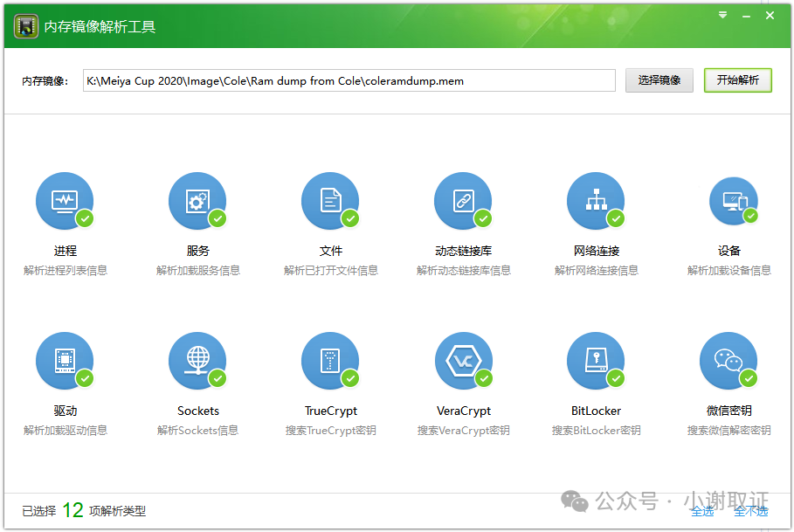The width and height of the screenshot is (794, 532).
Task: Click the app logo in title bar
Action: tap(26, 26)
